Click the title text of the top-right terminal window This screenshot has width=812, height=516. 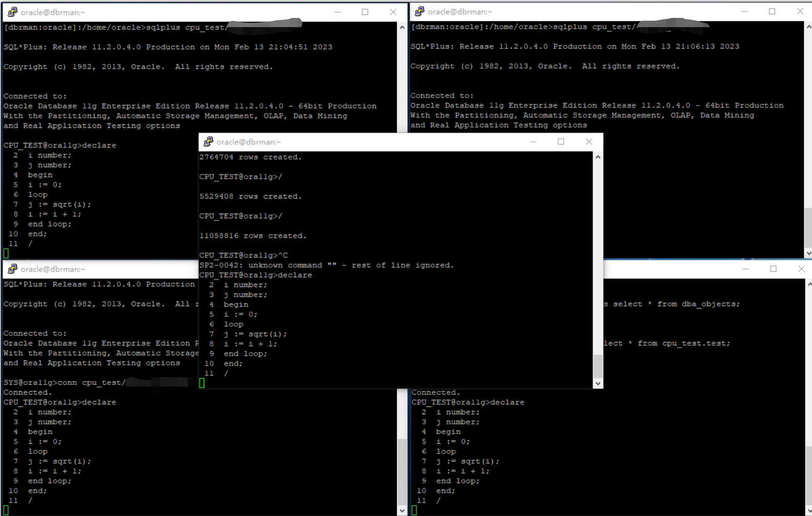tap(460, 12)
